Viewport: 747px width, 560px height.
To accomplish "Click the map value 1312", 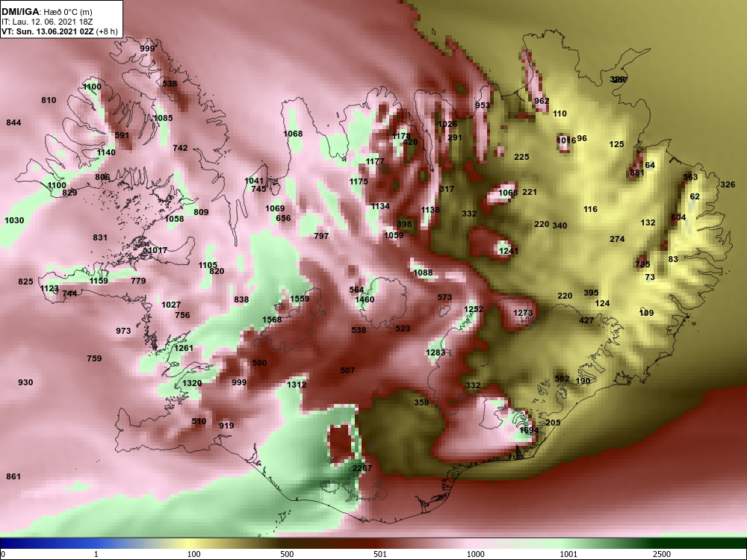I will click(x=297, y=385).
